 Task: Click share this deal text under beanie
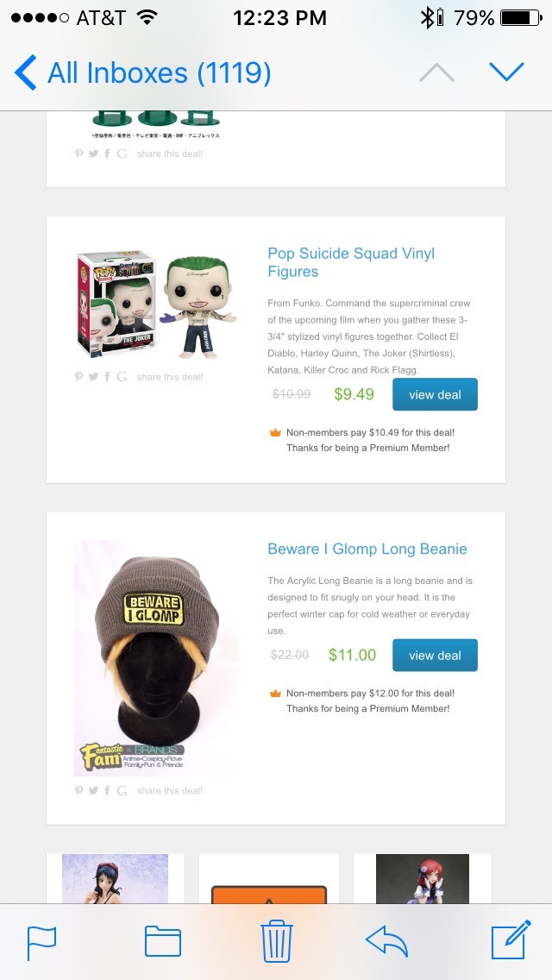pos(170,790)
